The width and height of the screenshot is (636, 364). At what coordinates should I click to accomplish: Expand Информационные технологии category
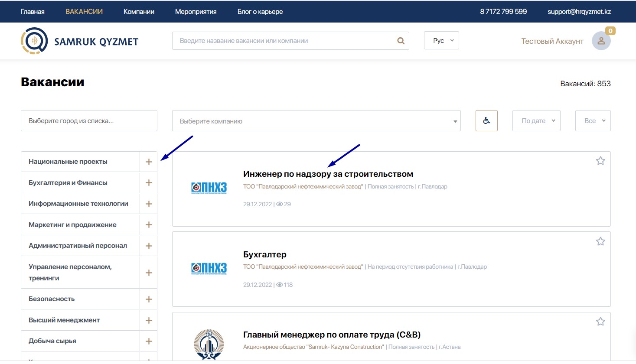point(149,204)
